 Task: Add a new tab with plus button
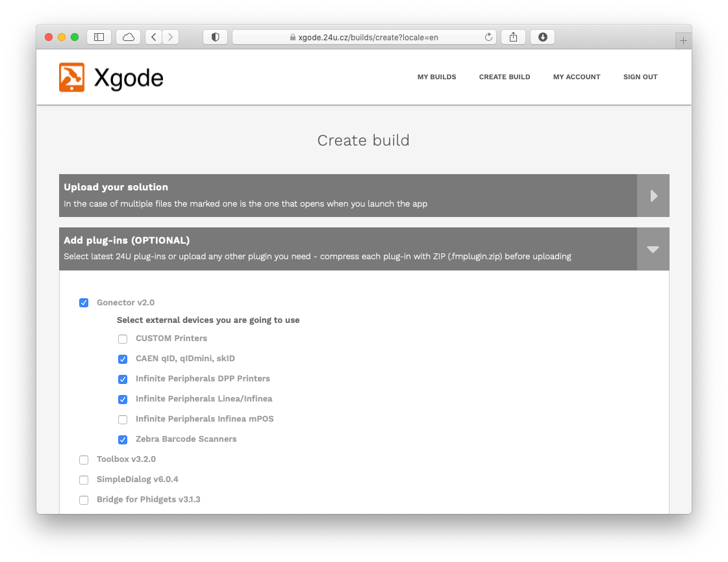[x=683, y=41]
